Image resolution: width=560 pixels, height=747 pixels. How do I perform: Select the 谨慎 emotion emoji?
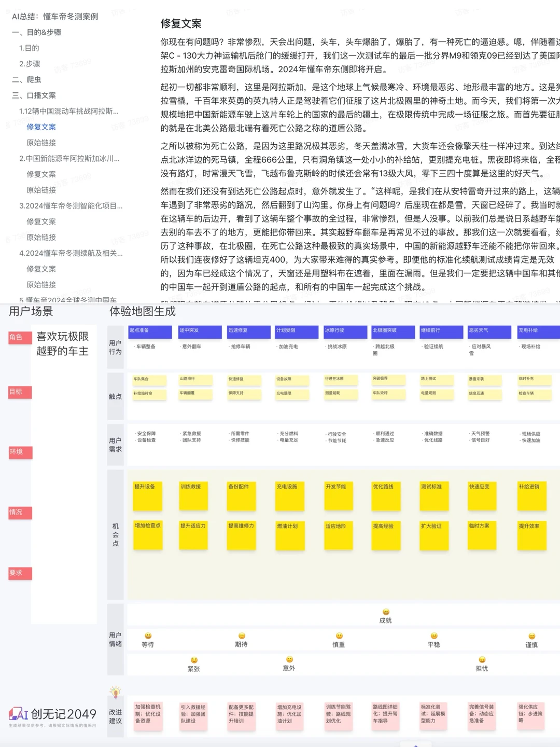[x=531, y=637]
